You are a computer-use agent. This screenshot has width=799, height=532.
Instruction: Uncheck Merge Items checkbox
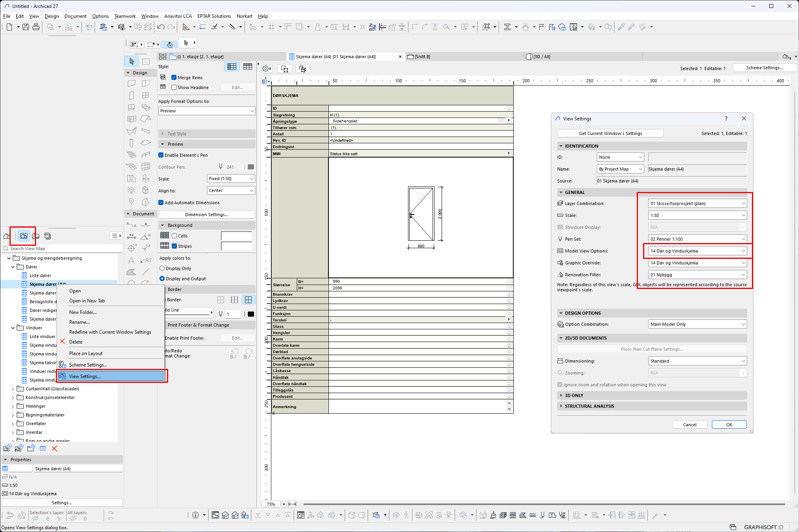tap(174, 78)
